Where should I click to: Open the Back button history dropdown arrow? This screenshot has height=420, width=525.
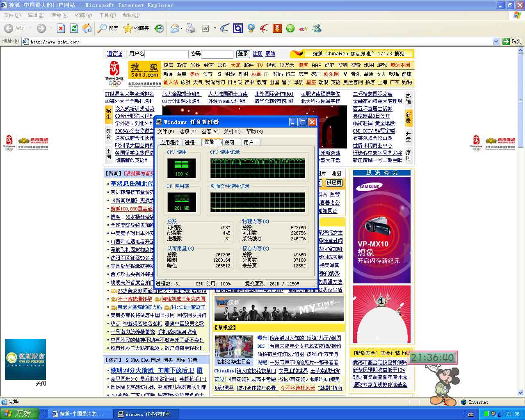tap(30, 28)
